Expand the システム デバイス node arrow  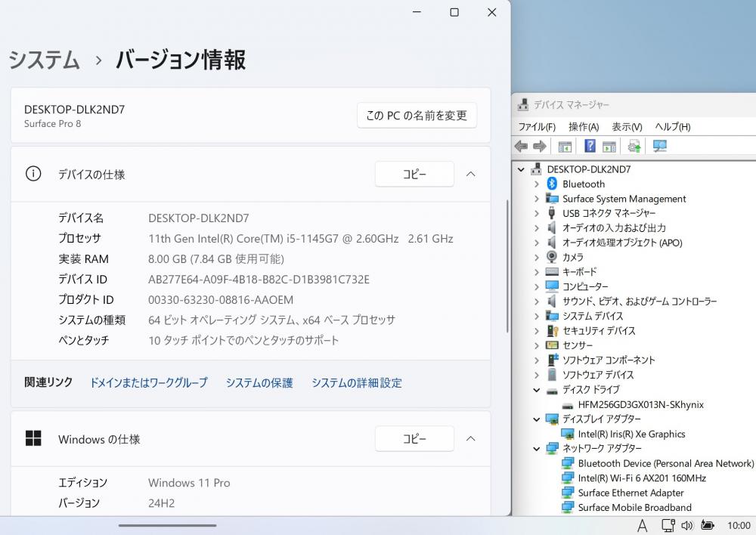(537, 316)
